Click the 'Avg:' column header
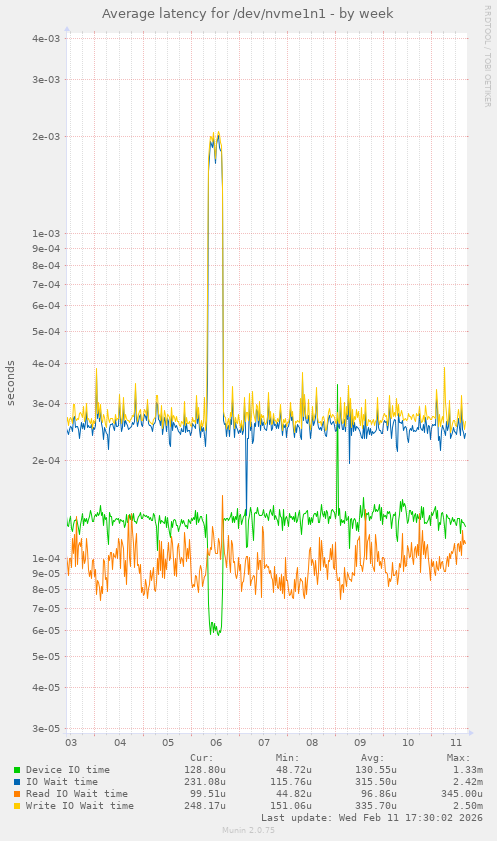497x841 pixels. click(x=373, y=758)
